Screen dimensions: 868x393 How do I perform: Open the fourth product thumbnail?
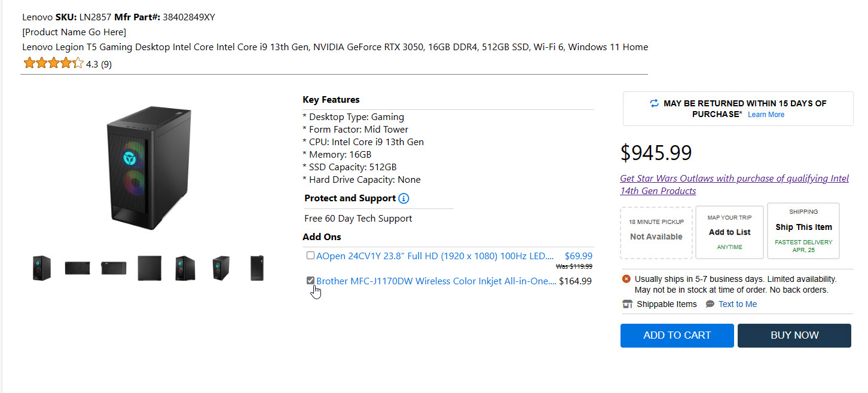coord(149,268)
